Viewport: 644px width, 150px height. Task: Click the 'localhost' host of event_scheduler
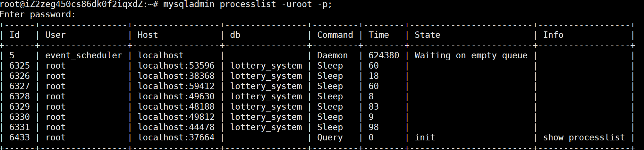pos(161,55)
